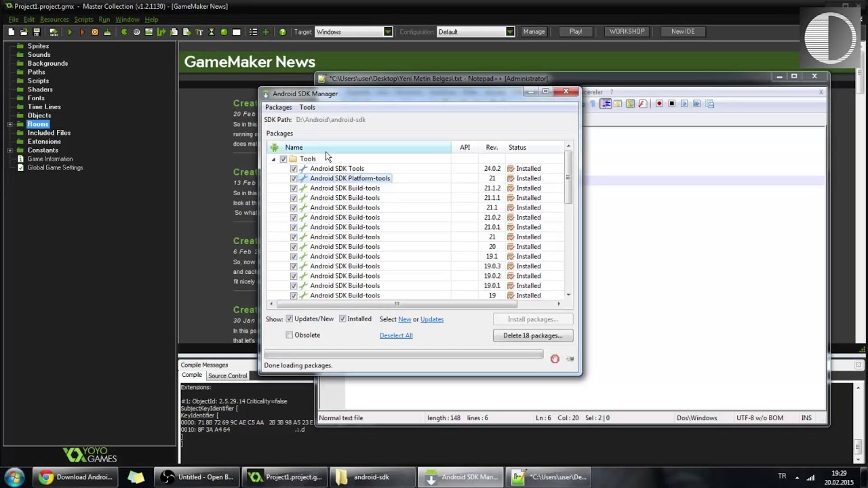Screen dimensions: 868x488
Task: Create an object using the green ball icon
Action: [x=224, y=32]
